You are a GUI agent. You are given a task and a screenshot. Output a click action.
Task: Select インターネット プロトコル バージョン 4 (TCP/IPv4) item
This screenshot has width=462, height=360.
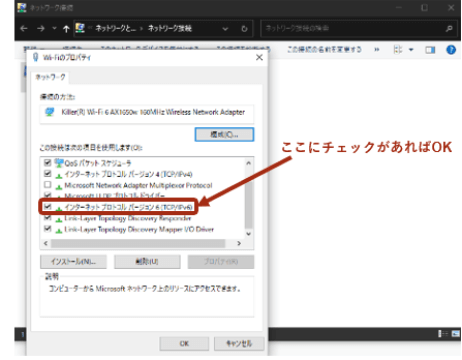click(128, 174)
